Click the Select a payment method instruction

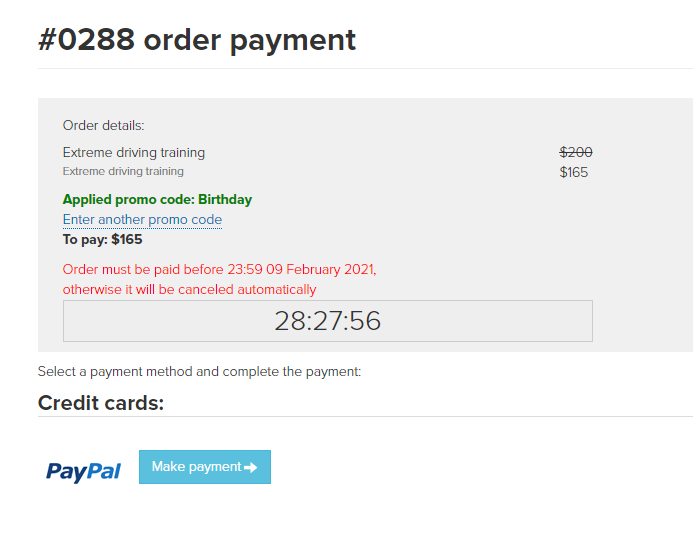coord(199,372)
